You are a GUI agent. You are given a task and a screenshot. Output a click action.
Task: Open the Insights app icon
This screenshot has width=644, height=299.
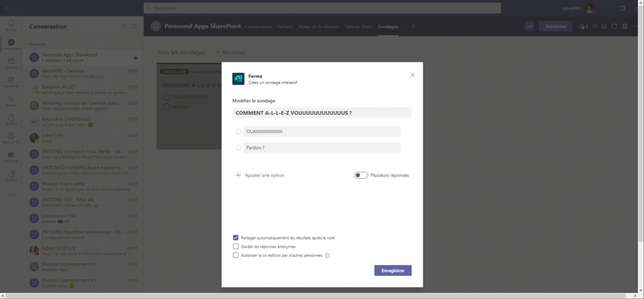[x=11, y=174]
